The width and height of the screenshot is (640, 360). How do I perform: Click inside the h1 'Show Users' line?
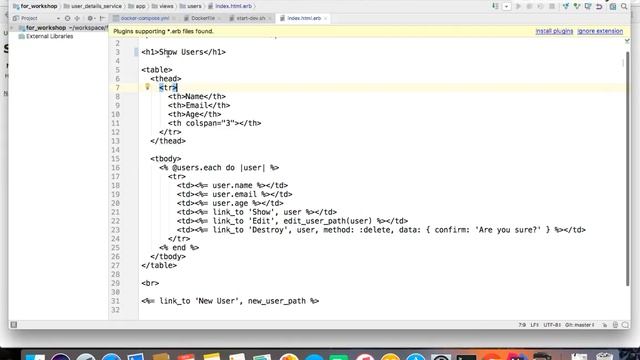183,52
